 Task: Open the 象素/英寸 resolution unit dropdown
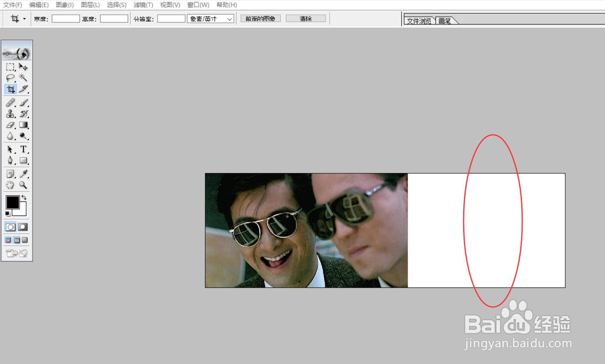click(x=211, y=19)
